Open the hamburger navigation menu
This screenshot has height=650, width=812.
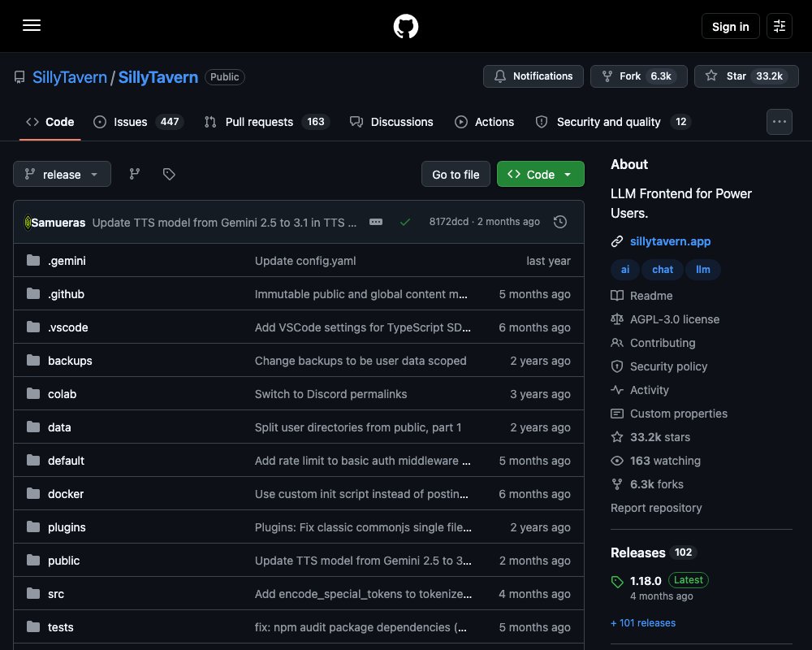click(x=32, y=25)
